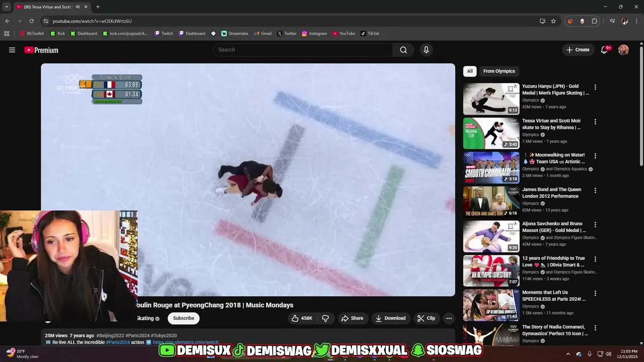Image resolution: width=644 pixels, height=362 pixels.
Task: Open the apps grid in bookmarks bar
Action: [7, 34]
